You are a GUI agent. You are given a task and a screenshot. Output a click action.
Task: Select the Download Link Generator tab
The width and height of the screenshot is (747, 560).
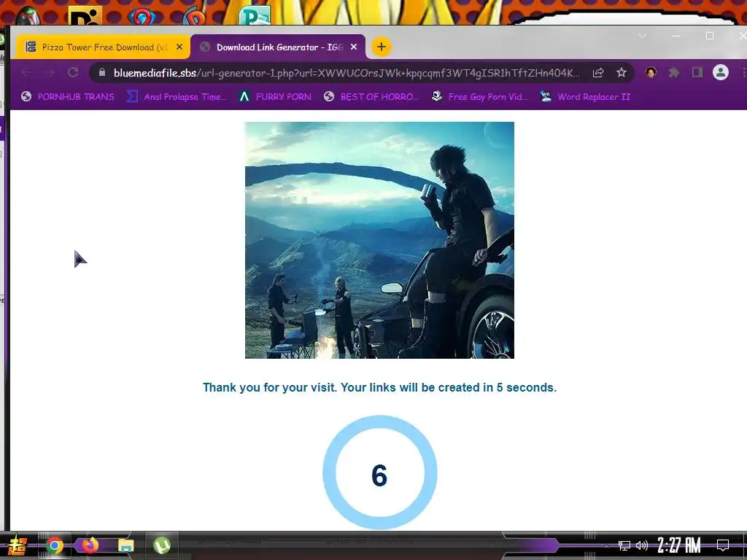tap(278, 47)
